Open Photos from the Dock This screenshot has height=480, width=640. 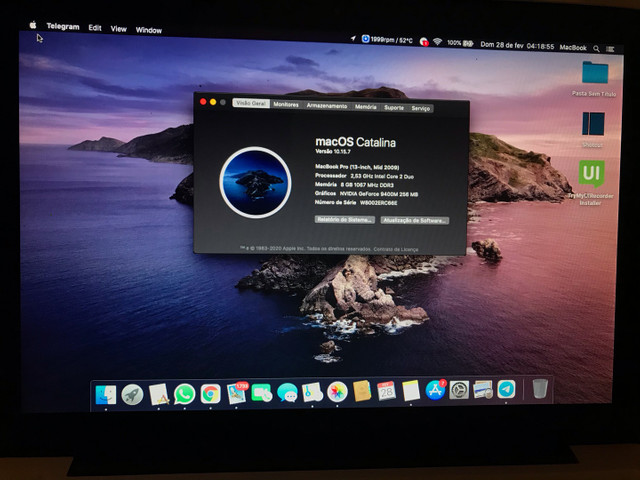[337, 392]
